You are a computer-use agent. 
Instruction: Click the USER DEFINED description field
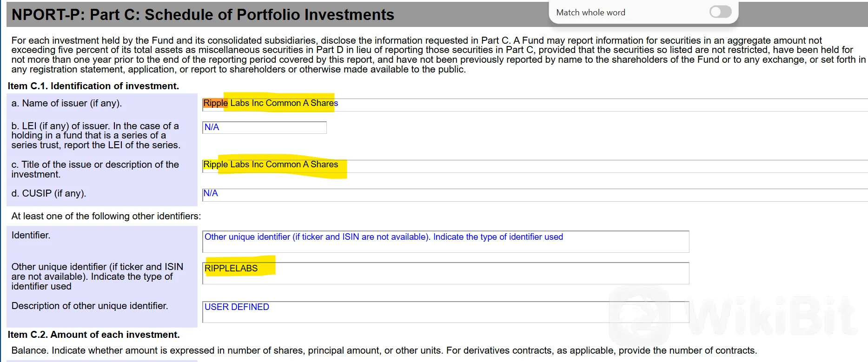(446, 312)
